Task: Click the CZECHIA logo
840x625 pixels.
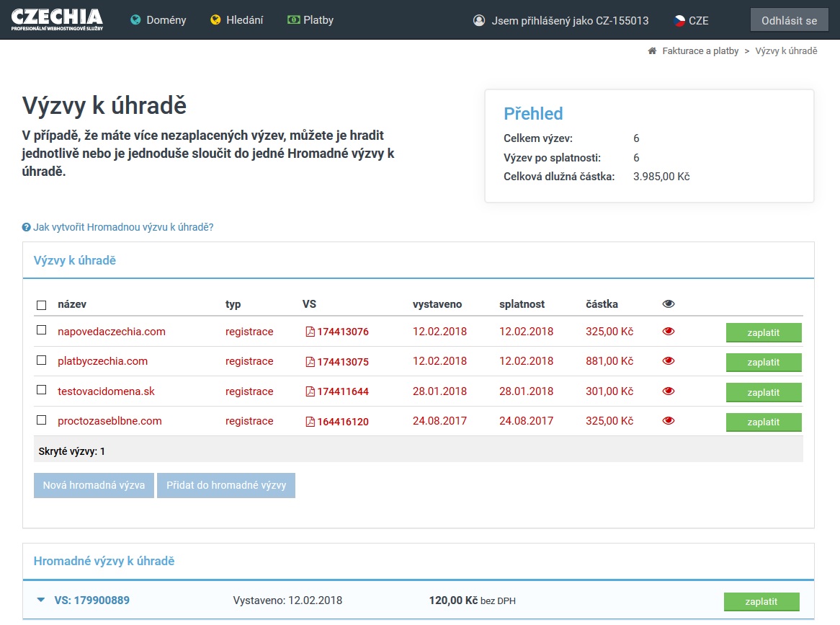Action: [x=57, y=20]
